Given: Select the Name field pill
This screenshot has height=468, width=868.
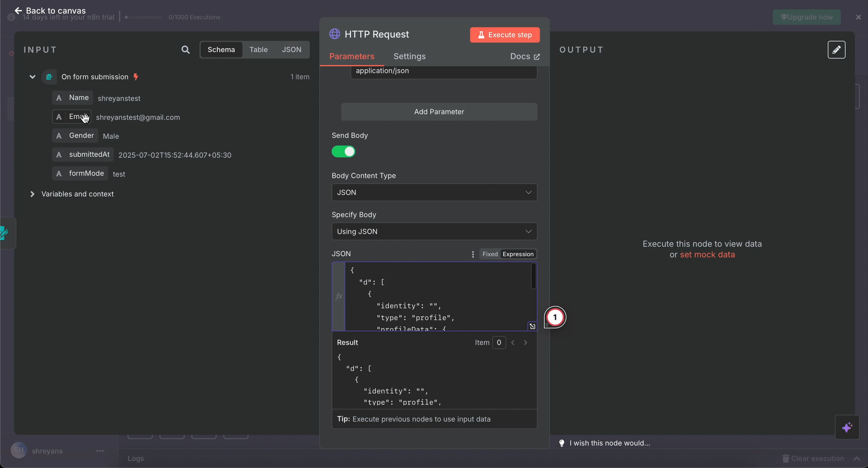Looking at the screenshot, I should 72,98.
